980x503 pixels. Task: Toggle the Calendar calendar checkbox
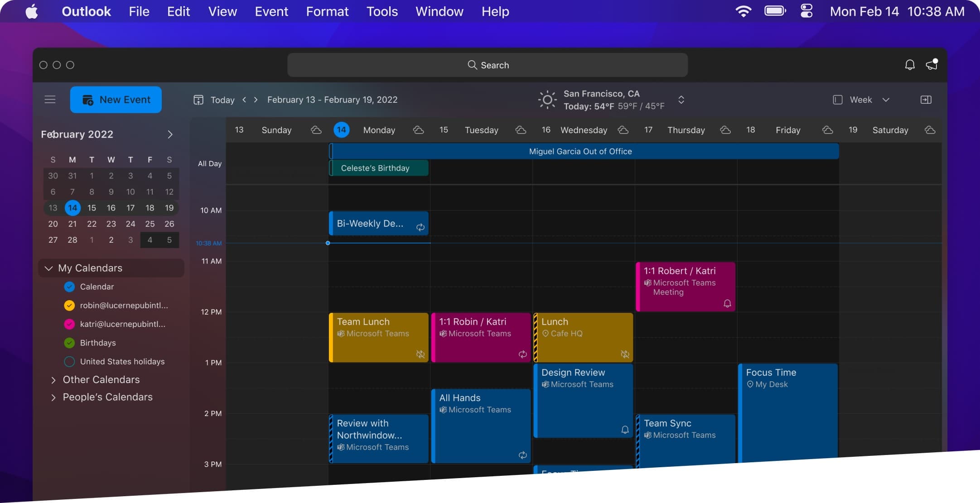click(x=69, y=287)
